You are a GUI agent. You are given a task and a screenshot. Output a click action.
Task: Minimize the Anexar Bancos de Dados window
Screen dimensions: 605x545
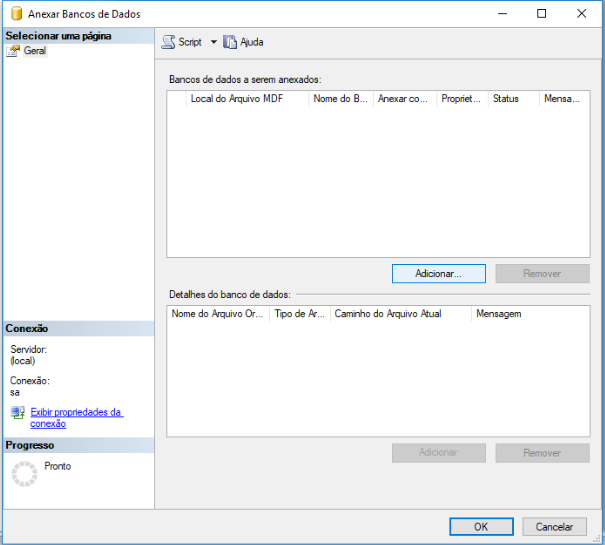point(502,14)
